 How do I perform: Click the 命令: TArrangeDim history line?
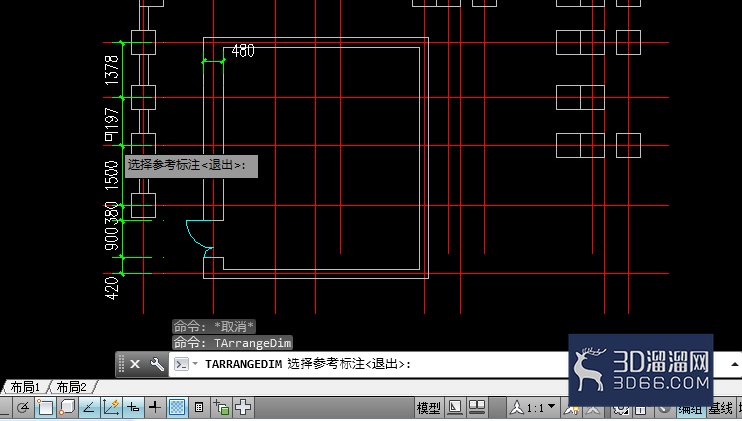click(x=232, y=342)
